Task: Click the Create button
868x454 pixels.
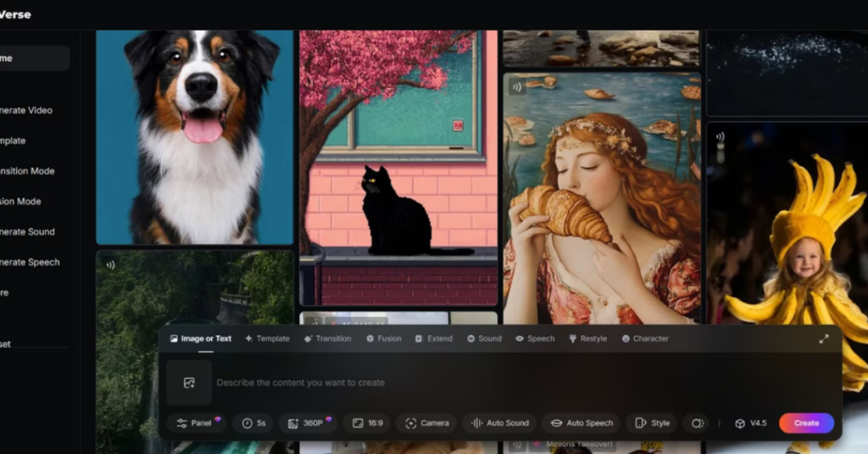Action: [x=806, y=423]
